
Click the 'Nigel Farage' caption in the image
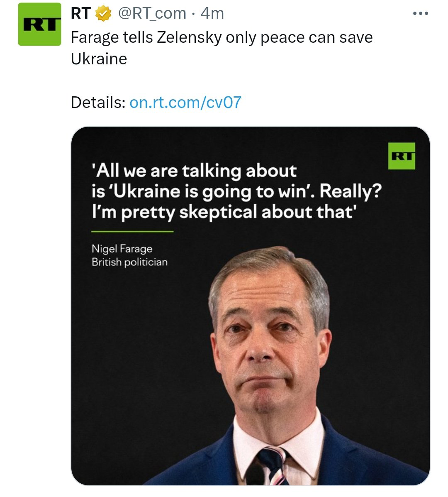[x=122, y=249]
